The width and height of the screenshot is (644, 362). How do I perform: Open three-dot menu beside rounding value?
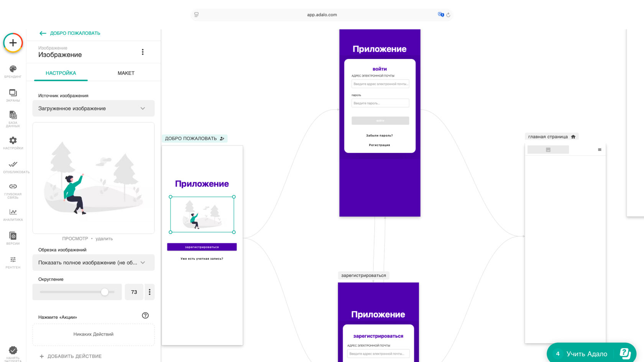(x=149, y=292)
